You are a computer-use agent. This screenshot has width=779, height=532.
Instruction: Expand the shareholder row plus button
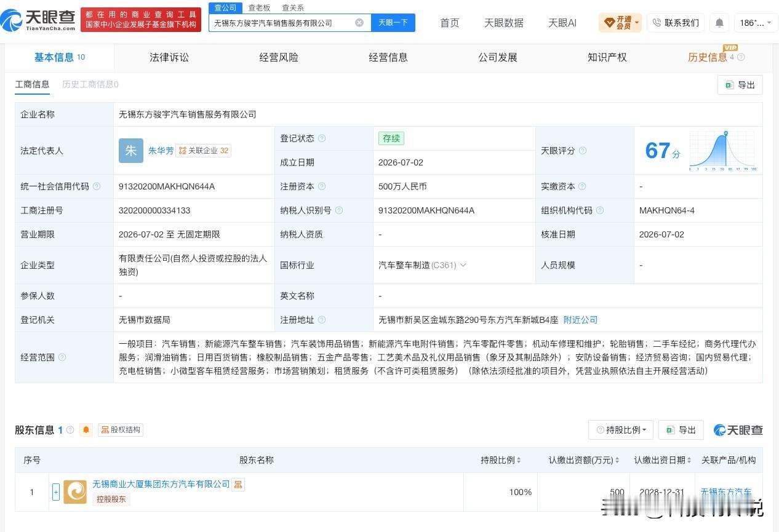[x=56, y=492]
